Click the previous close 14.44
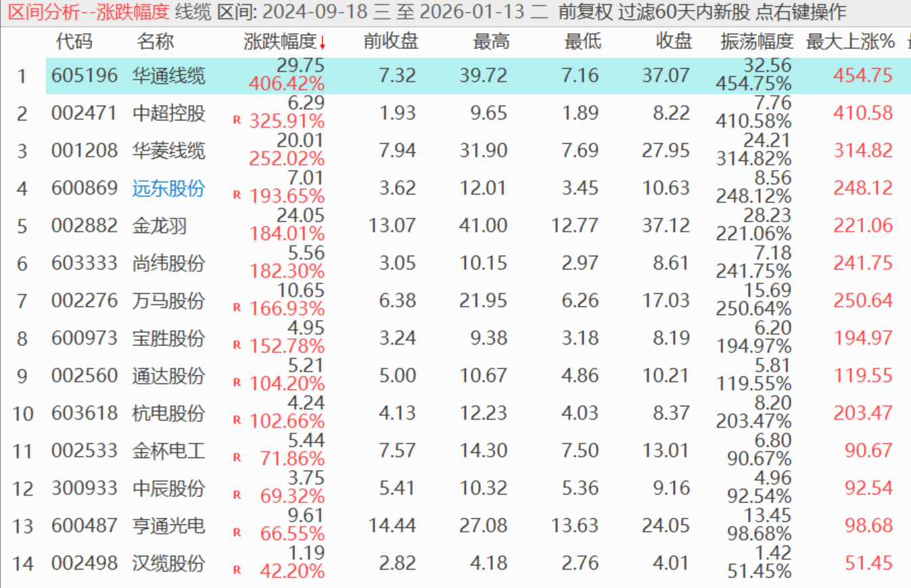911x588 pixels. point(392,525)
